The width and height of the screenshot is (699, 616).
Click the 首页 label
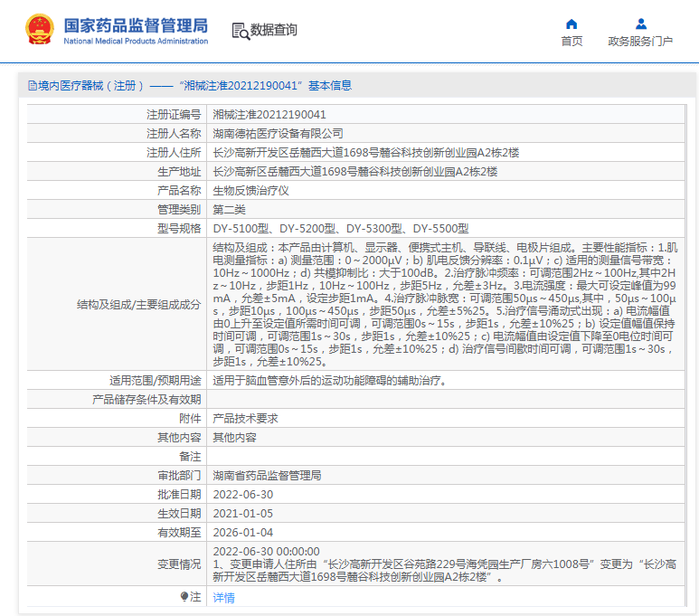(571, 41)
